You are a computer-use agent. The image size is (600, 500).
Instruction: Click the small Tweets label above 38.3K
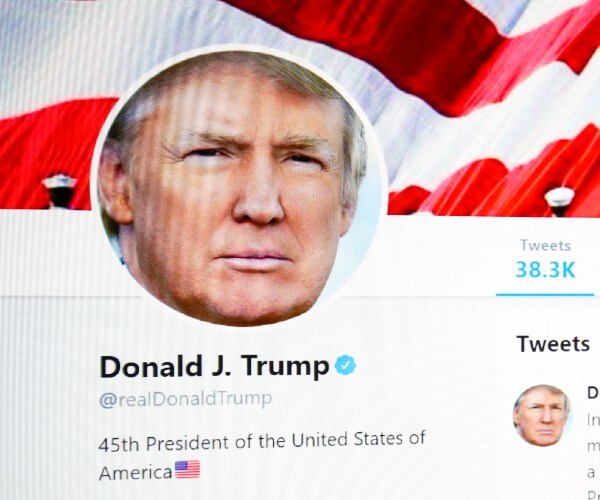point(545,246)
